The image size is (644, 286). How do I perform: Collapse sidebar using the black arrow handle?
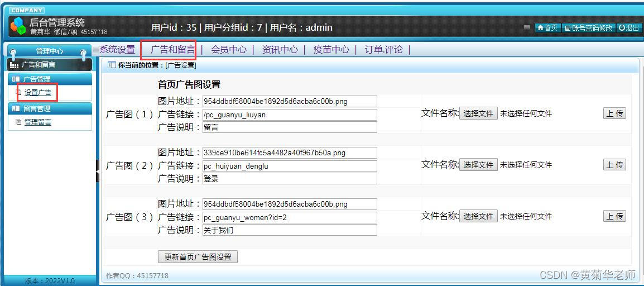(98, 171)
